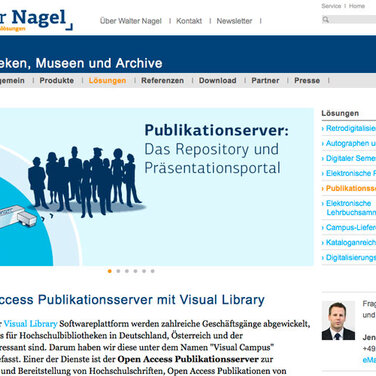376x376 pixels.
Task: Open Retrodigitalisierung sidebar link
Action: pyautogui.click(x=351, y=128)
